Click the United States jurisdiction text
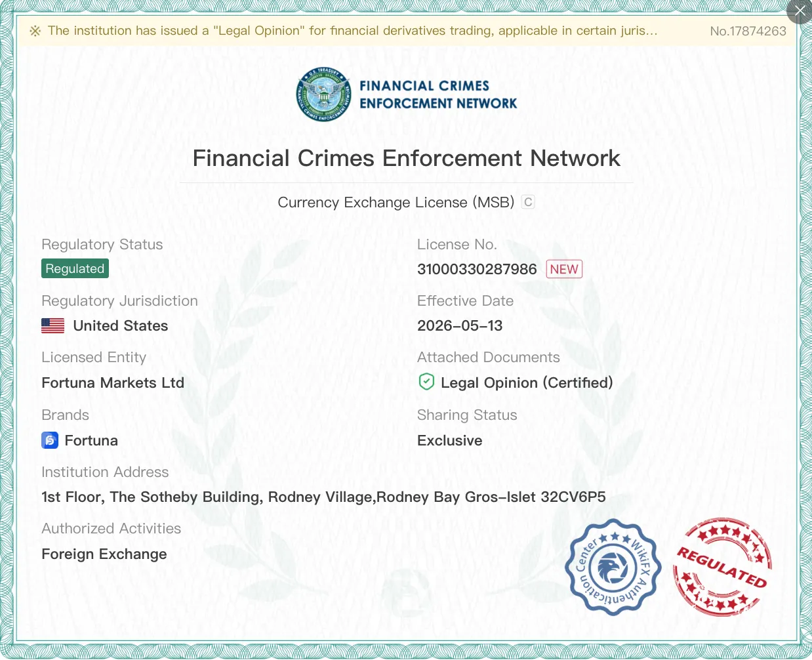This screenshot has width=812, height=660. click(121, 325)
